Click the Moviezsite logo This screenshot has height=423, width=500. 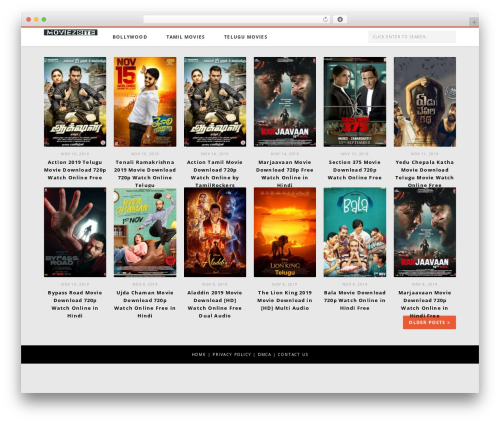[71, 32]
